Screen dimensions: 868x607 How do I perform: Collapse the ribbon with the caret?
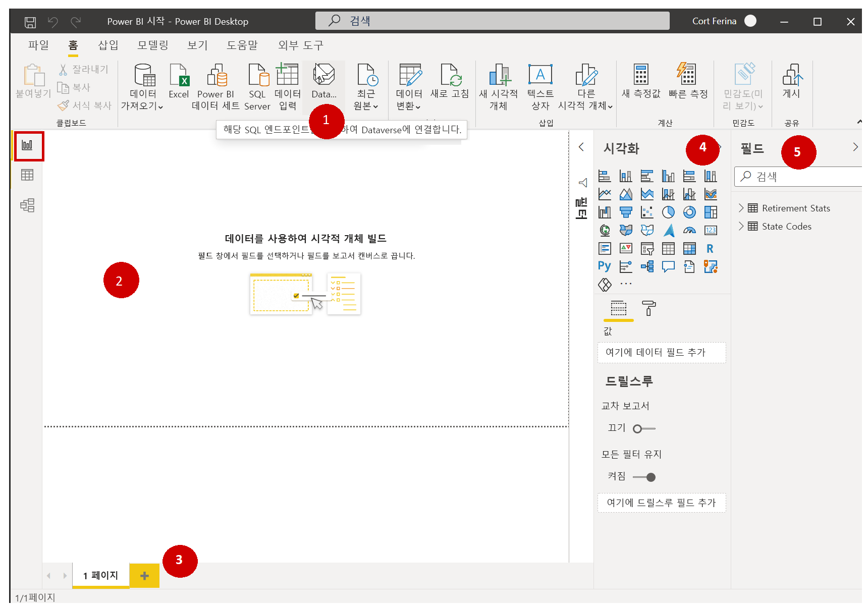[859, 122]
